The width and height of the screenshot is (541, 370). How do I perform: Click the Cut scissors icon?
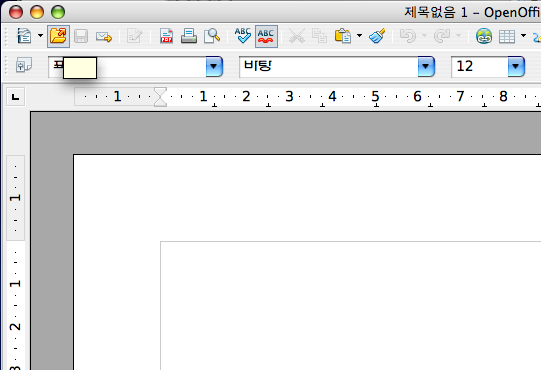coord(297,36)
